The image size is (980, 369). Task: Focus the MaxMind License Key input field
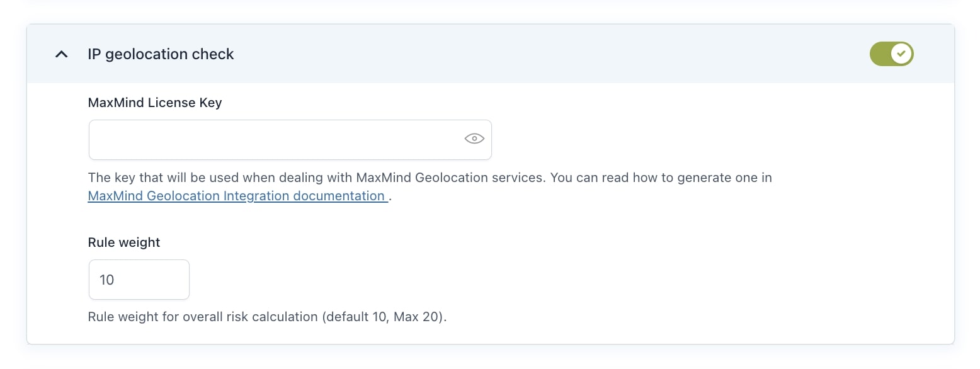(290, 140)
